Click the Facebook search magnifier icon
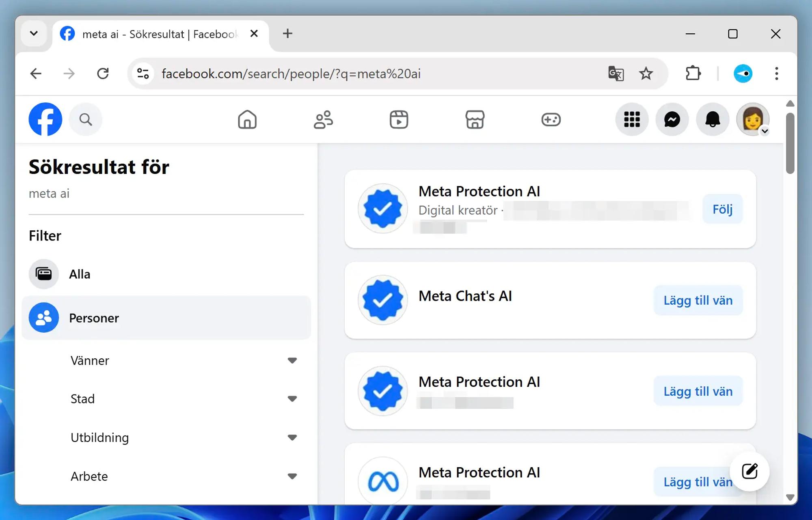The height and width of the screenshot is (520, 812). (x=85, y=119)
